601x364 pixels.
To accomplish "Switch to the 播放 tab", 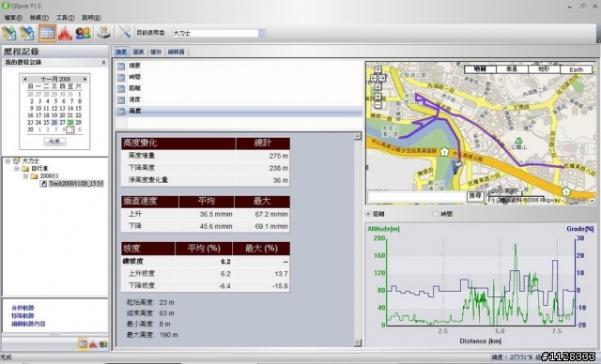I will (156, 52).
